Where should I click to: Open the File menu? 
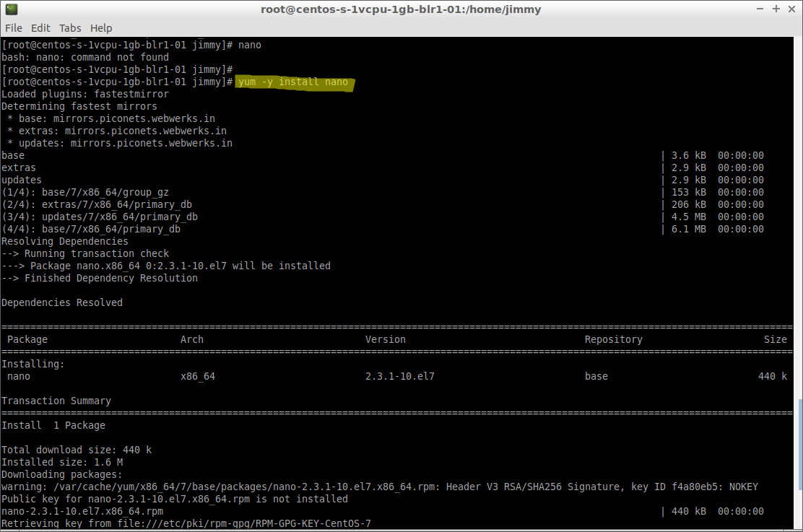pos(14,28)
